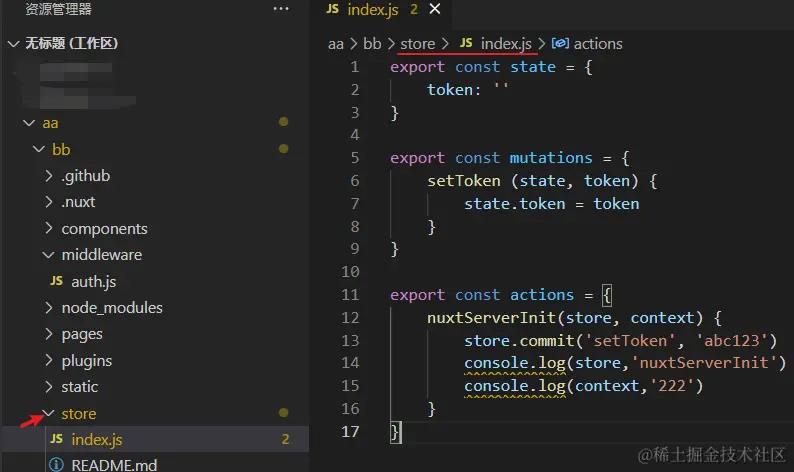Viewport: 794px width, 472px height.
Task: Collapse the bb folder chevron
Action: 39,149
